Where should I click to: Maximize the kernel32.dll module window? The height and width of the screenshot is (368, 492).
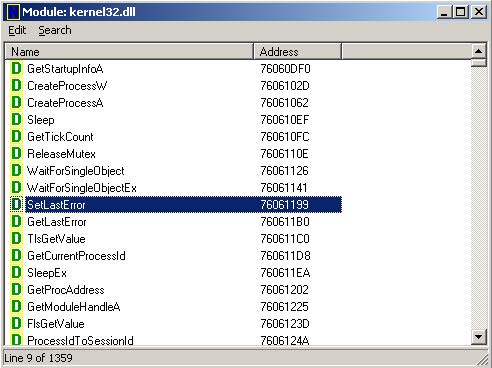pos(461,12)
